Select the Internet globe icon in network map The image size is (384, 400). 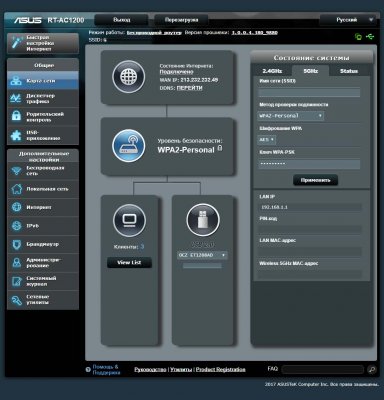point(129,77)
